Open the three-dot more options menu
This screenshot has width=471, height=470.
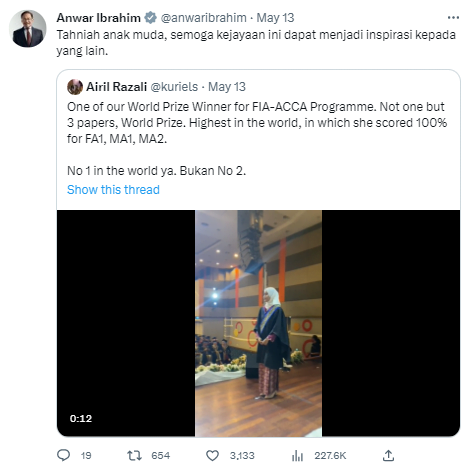pos(453,18)
